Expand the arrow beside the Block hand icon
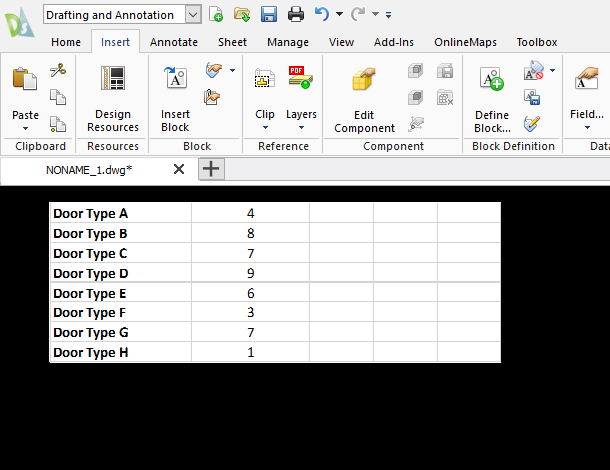Image resolution: width=610 pixels, height=470 pixels. (x=232, y=70)
